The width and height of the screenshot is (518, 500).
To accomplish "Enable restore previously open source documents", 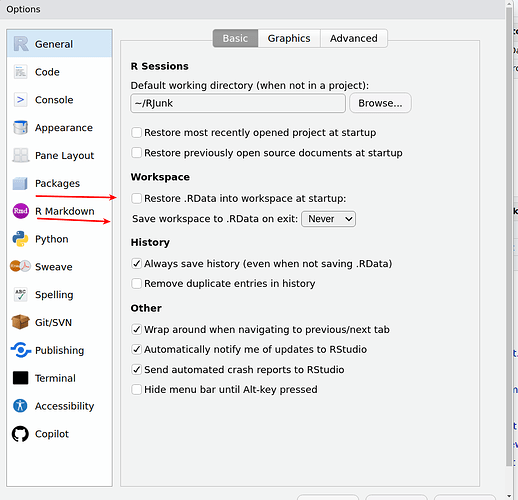I will click(136, 153).
